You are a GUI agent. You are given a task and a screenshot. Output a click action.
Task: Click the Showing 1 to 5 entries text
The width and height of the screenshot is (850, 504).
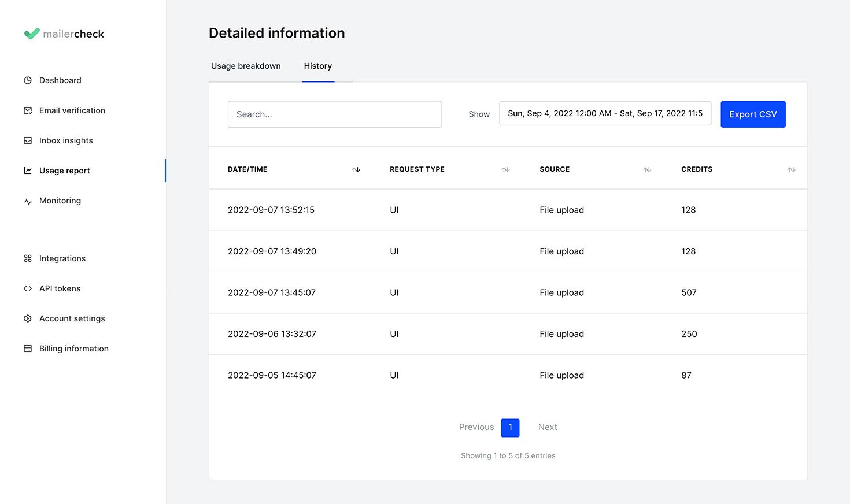tap(508, 456)
